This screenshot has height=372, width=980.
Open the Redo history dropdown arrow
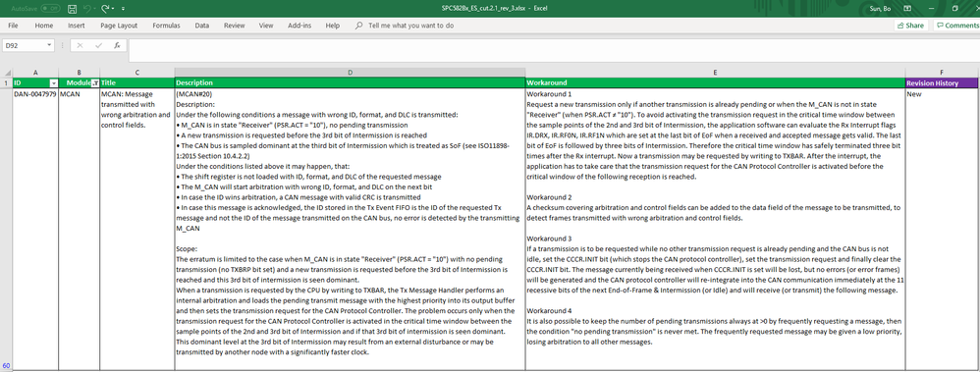[x=114, y=9]
